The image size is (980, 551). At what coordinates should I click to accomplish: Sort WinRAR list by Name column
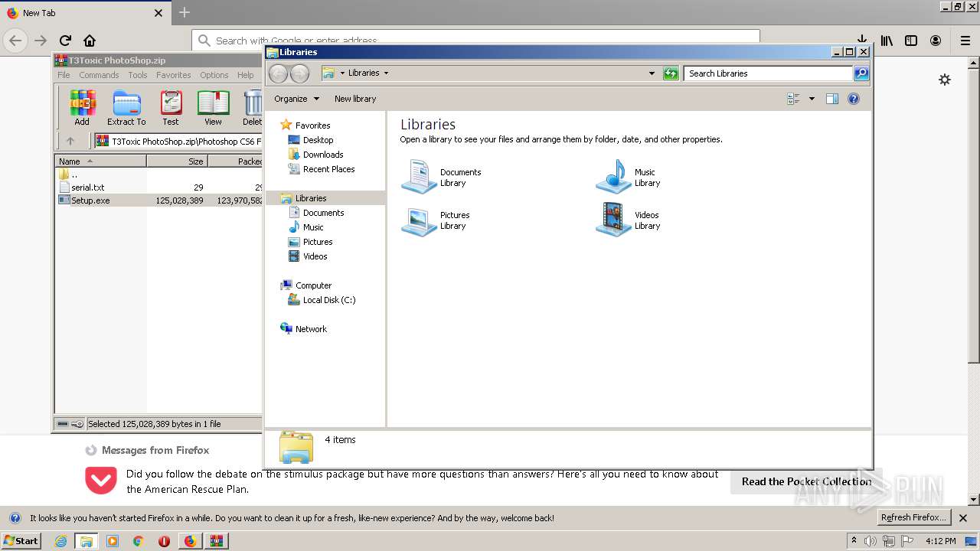(100, 161)
